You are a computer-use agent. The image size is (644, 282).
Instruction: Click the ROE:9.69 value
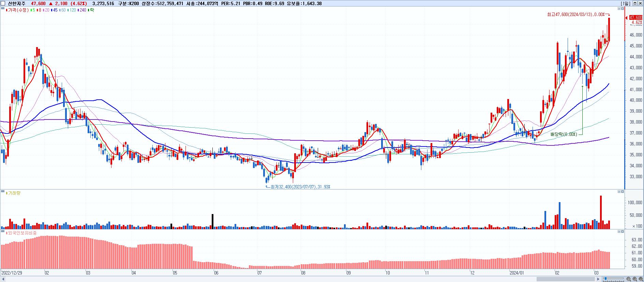[x=274, y=3]
